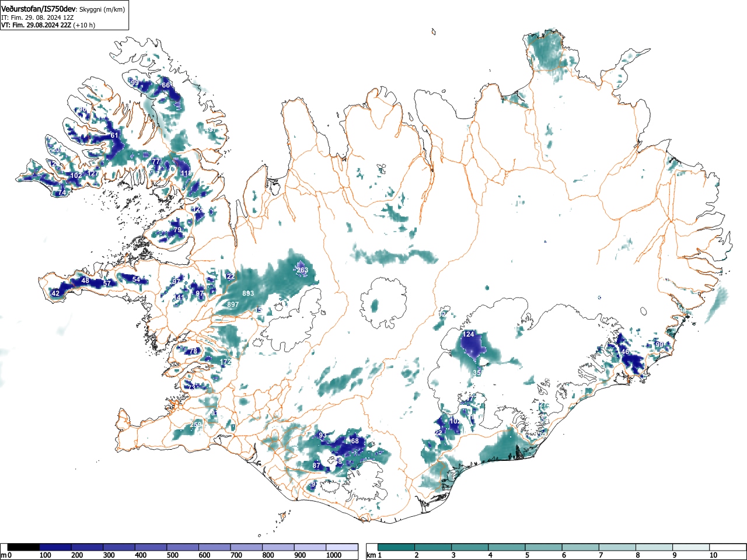Viewport: 747px width, 560px height.
Task: Click the 48 value on Snæfellsnes peninsula
Action: tap(85, 281)
